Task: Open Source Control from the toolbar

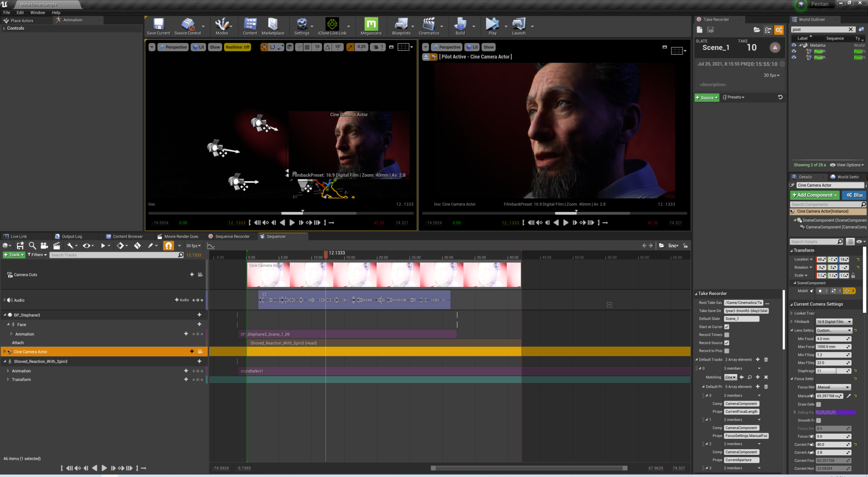Action: point(187,26)
